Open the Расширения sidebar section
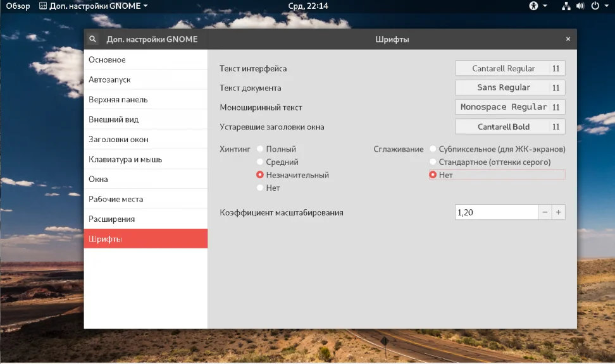 click(146, 219)
